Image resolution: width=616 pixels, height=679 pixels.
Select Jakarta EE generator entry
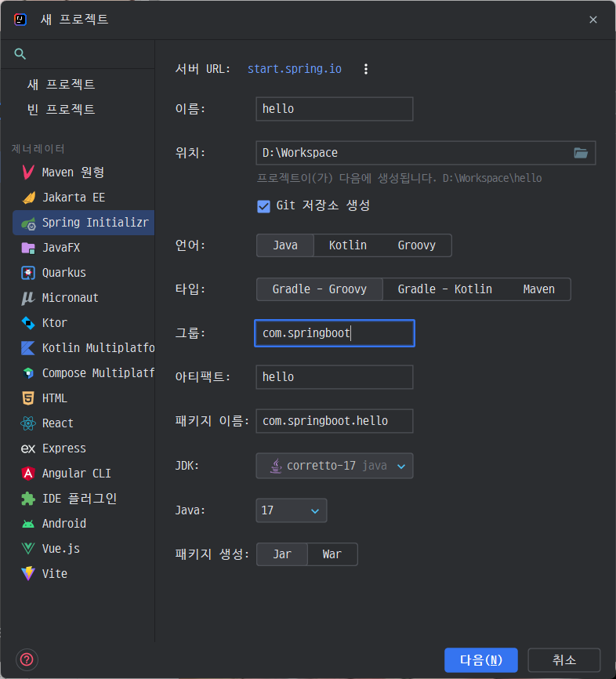84,198
